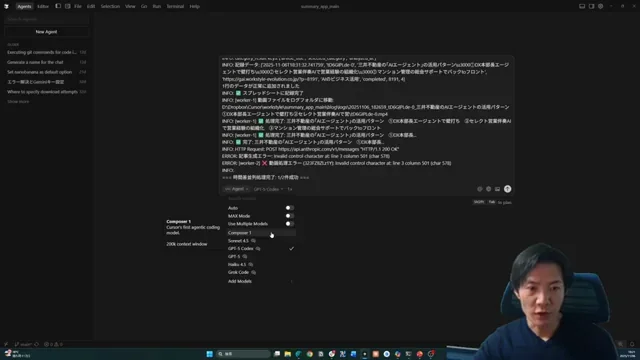Open the Terminal menu
The image size is (640, 360).
tap(175, 6)
